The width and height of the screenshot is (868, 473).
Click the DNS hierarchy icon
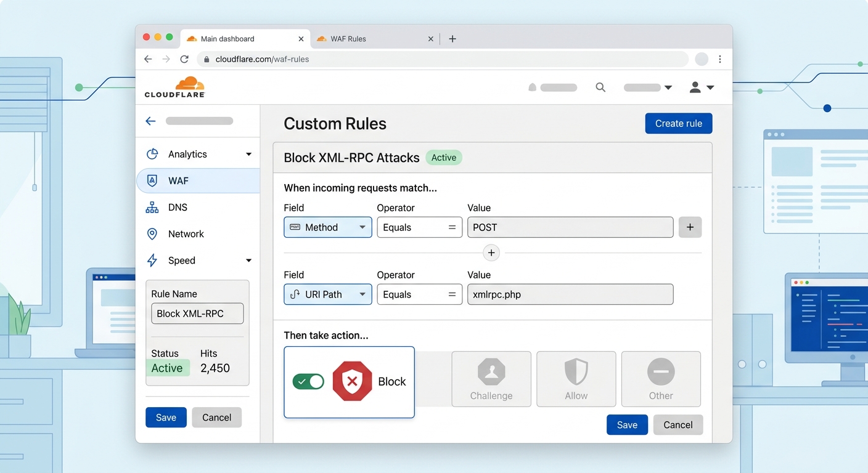152,208
